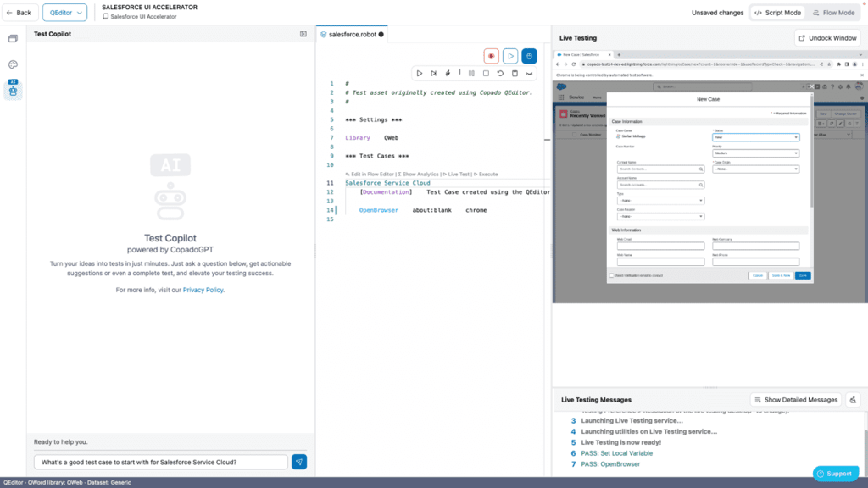Open the Type dropdown in New Case
868x488 pixels.
(x=660, y=200)
